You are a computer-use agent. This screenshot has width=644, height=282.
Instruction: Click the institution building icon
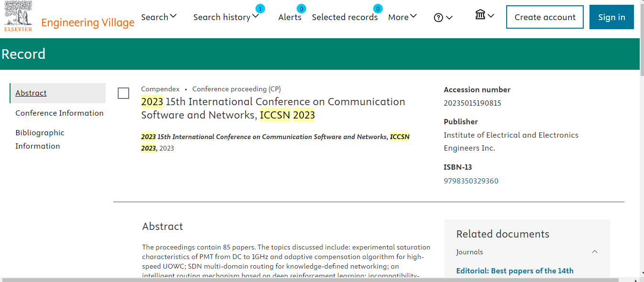(480, 14)
